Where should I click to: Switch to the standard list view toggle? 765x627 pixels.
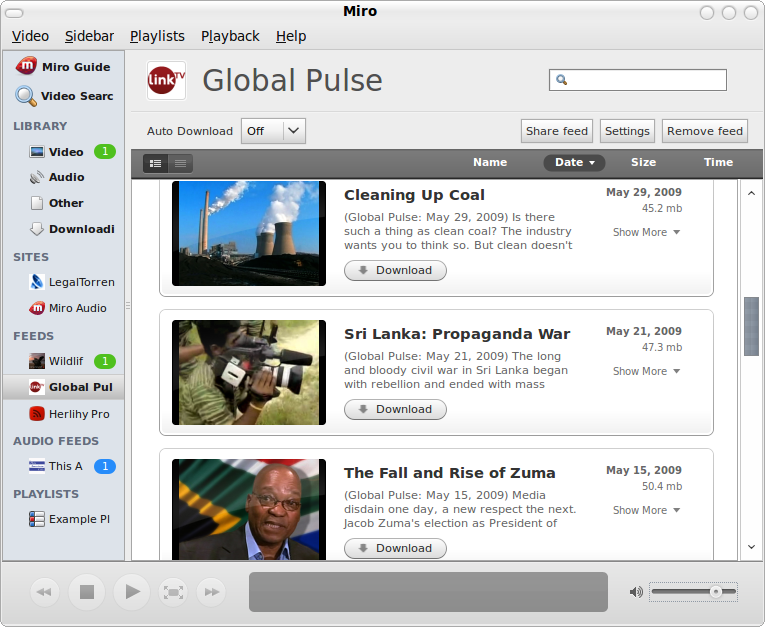156,163
